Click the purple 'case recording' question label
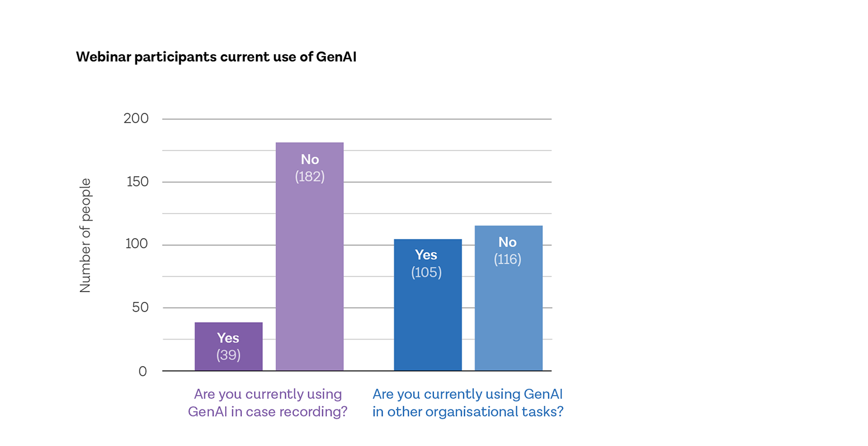 (268, 403)
